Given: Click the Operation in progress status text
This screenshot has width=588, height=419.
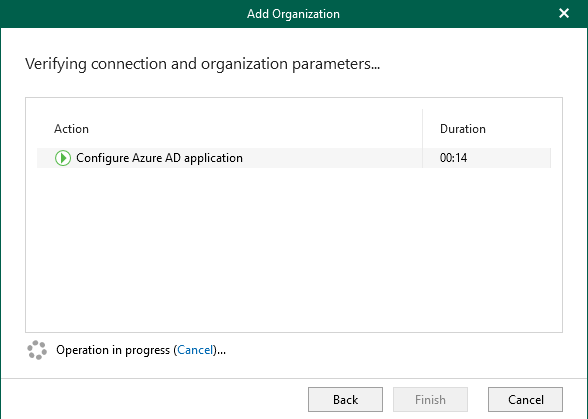Looking at the screenshot, I should 141,350.
